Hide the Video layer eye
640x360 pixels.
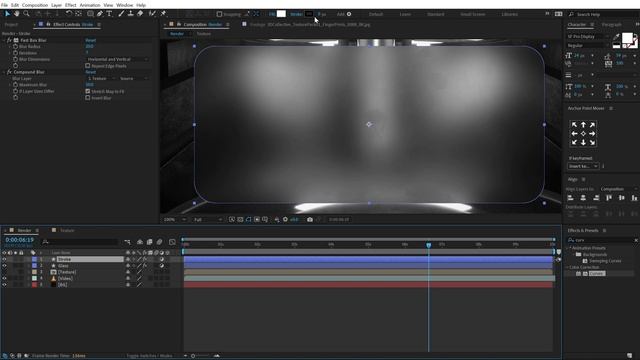coord(4,278)
